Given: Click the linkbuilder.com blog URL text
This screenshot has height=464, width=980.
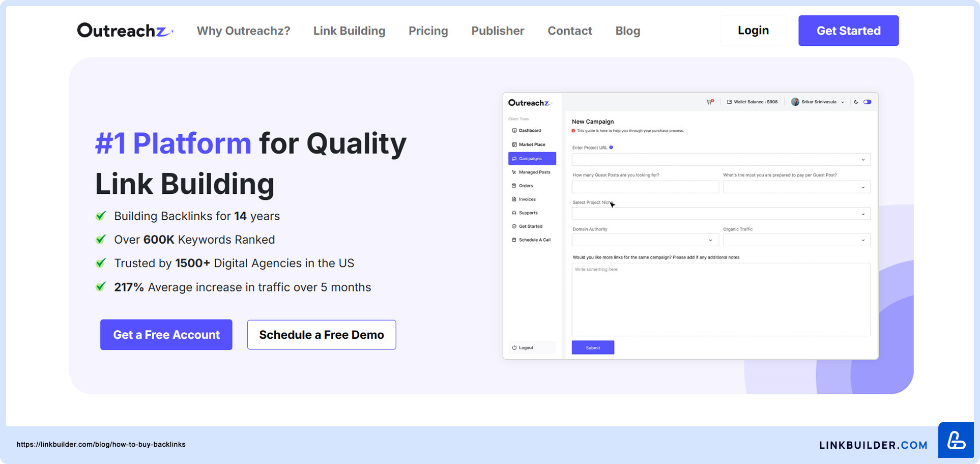Looking at the screenshot, I should coord(101,444).
